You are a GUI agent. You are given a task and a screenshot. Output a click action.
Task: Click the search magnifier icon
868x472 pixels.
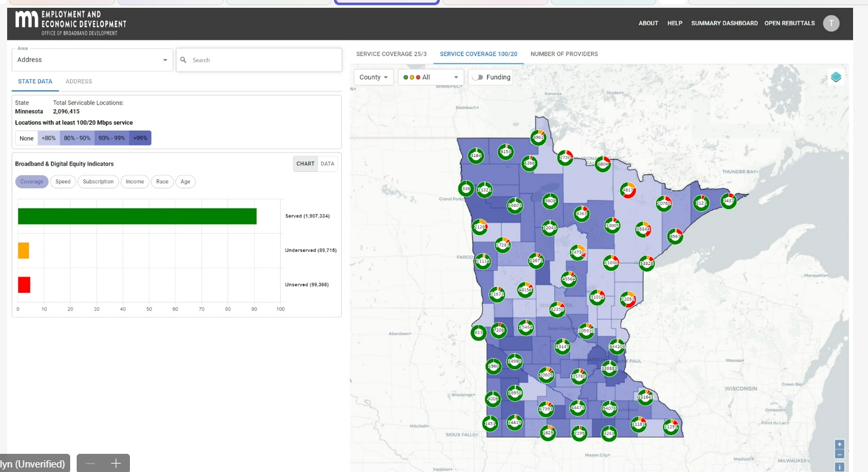pos(183,60)
